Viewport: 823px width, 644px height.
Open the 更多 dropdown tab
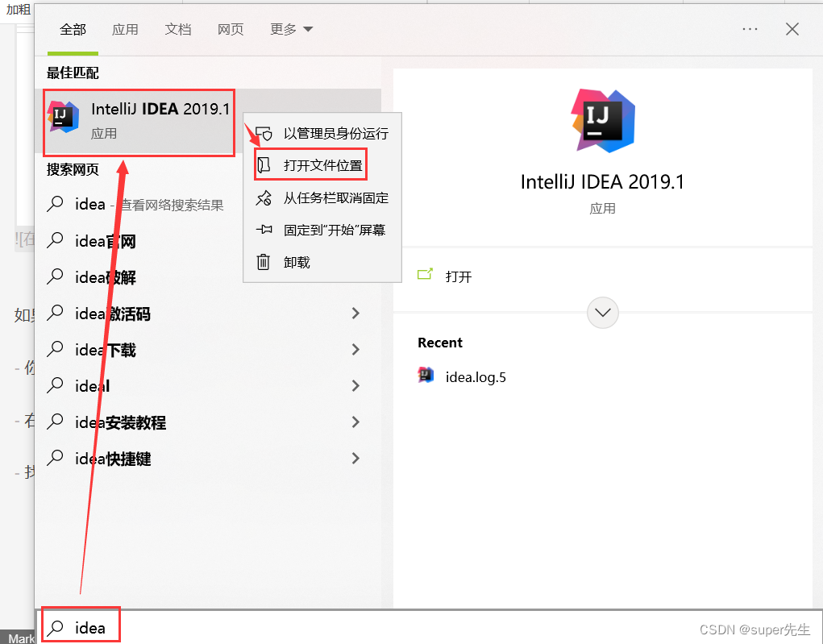click(x=291, y=29)
